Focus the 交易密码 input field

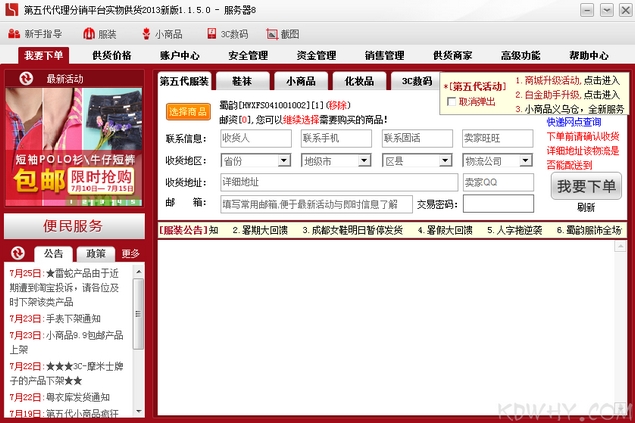499,204
